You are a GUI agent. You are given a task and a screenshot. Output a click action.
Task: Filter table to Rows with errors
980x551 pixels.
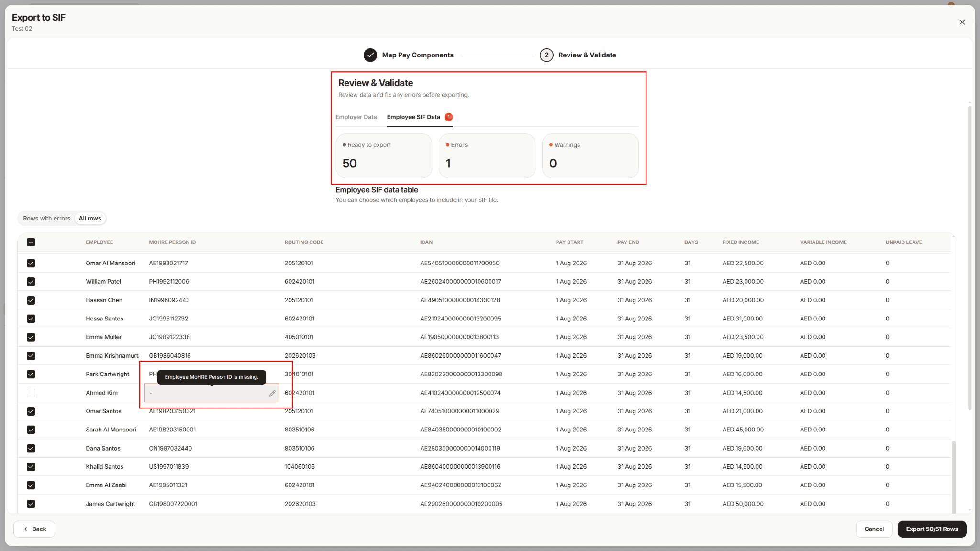pyautogui.click(x=46, y=219)
